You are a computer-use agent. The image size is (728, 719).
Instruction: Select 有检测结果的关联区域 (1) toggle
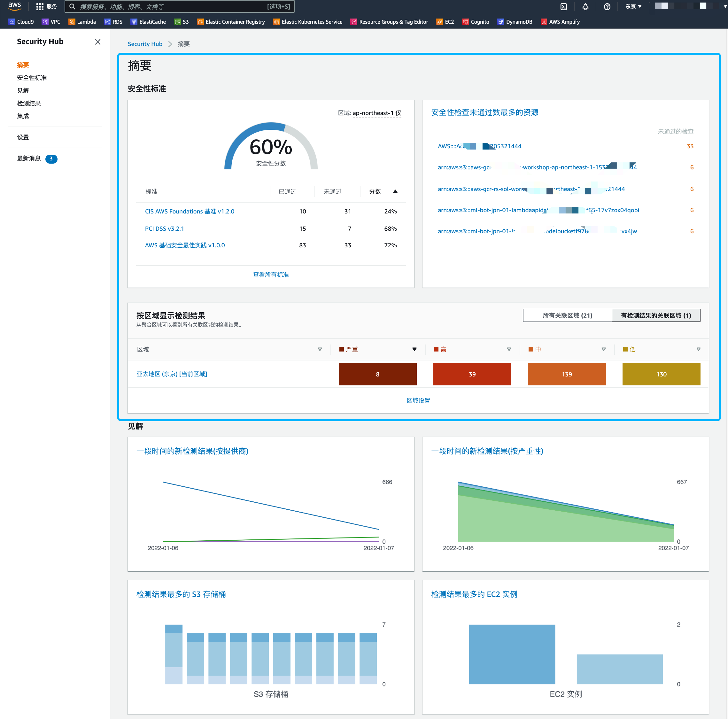point(656,315)
